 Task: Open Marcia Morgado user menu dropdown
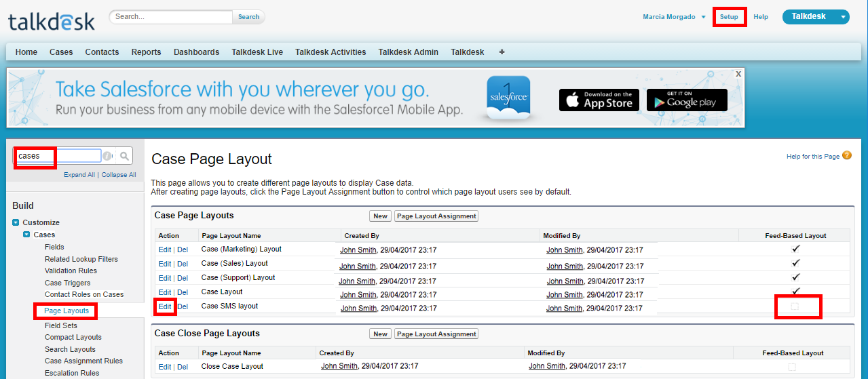[x=675, y=17]
